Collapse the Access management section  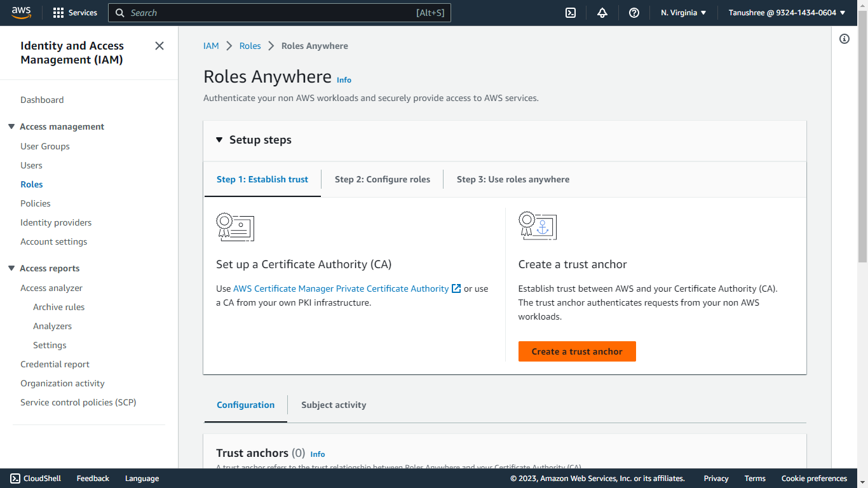[x=11, y=126]
